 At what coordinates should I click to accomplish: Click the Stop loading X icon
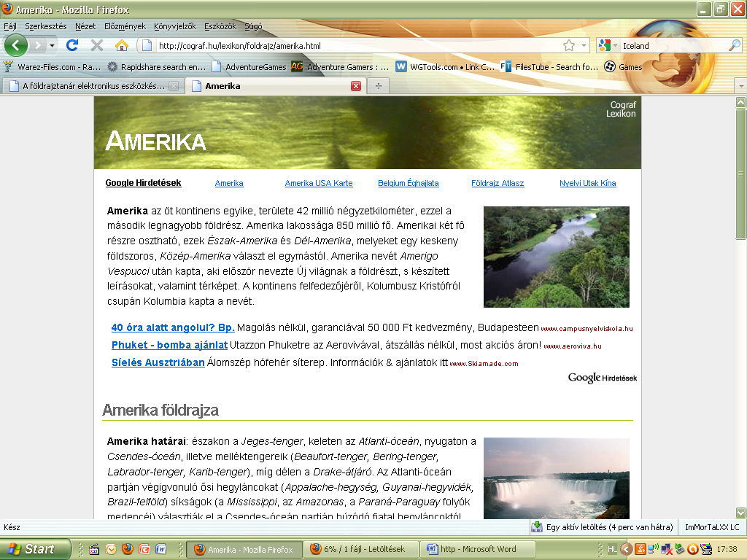click(x=97, y=45)
